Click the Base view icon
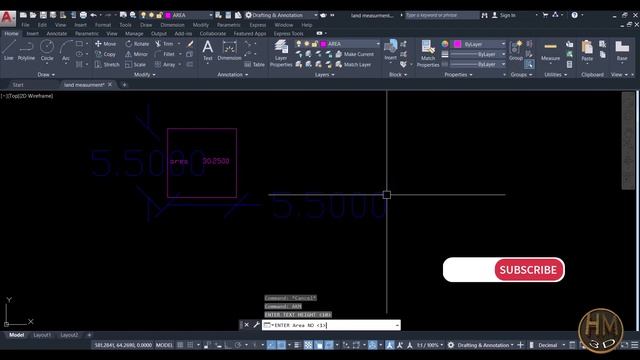Screen dimensions: 640x360 click(x=622, y=51)
